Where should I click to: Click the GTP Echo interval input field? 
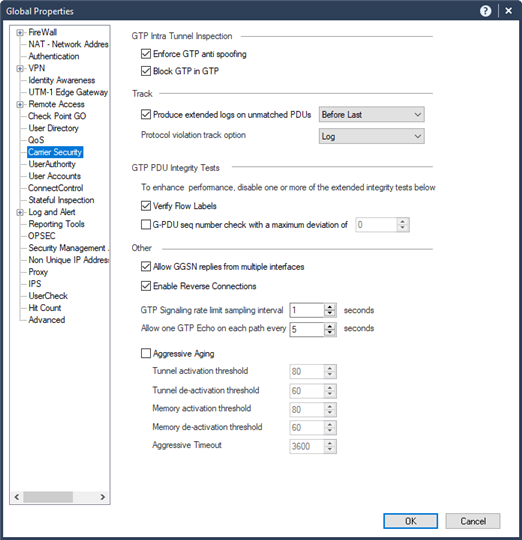point(307,329)
